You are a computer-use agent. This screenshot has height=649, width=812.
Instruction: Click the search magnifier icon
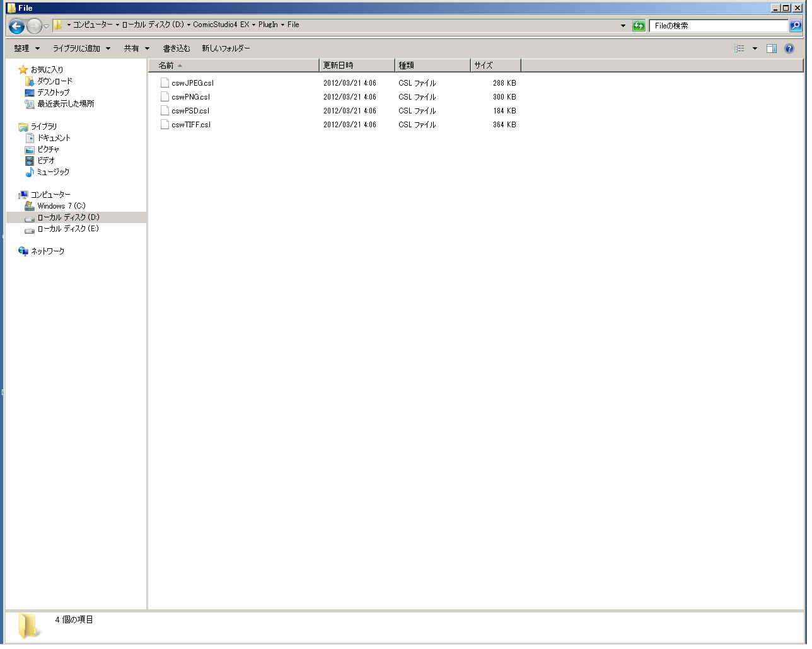796,26
